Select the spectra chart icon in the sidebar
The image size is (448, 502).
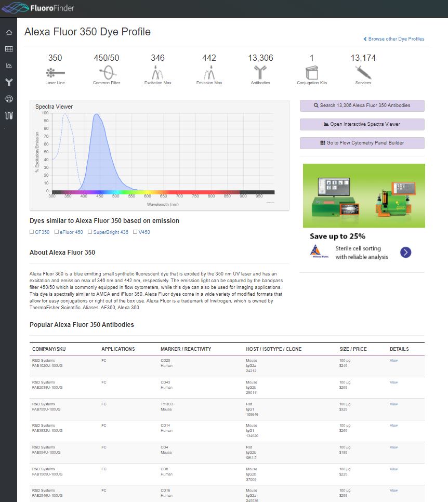pos(8,65)
